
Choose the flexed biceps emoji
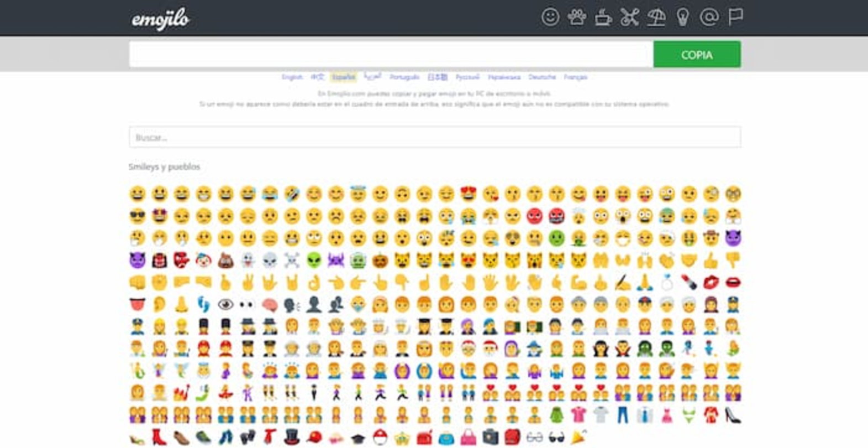(x=578, y=283)
